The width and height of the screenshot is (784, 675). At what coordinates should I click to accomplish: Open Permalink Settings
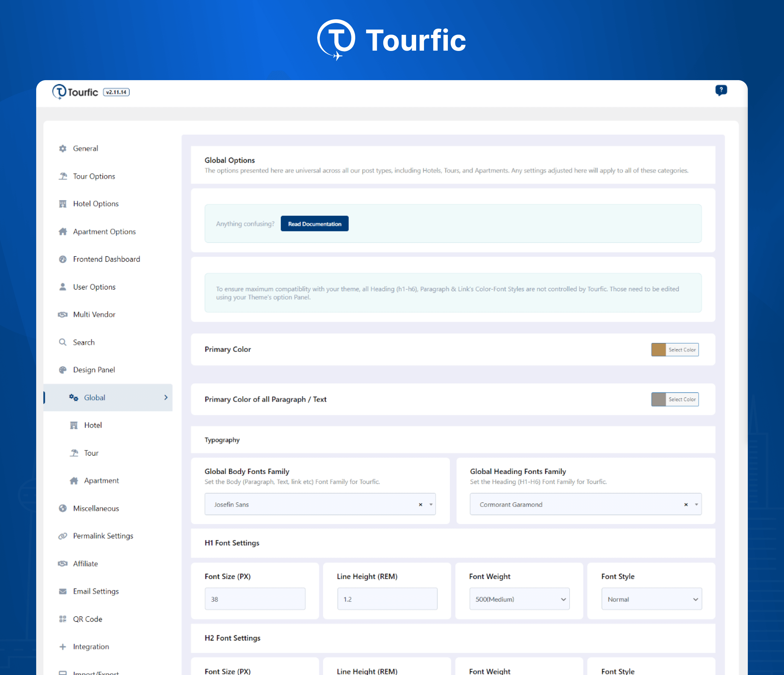pos(103,536)
